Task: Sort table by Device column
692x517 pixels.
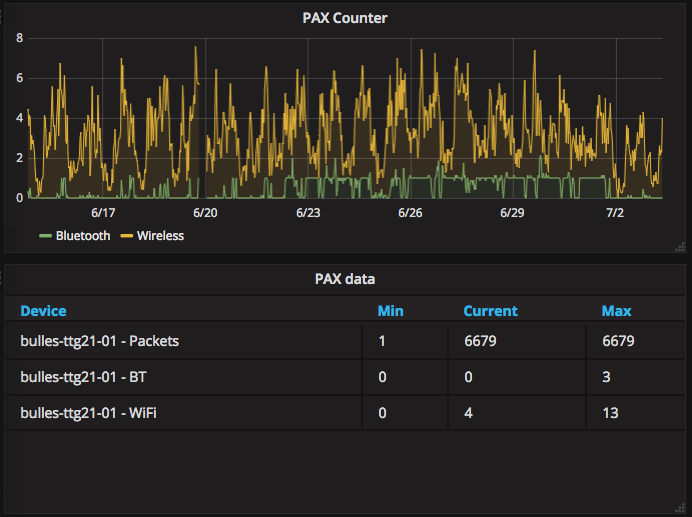Action: click(x=43, y=311)
